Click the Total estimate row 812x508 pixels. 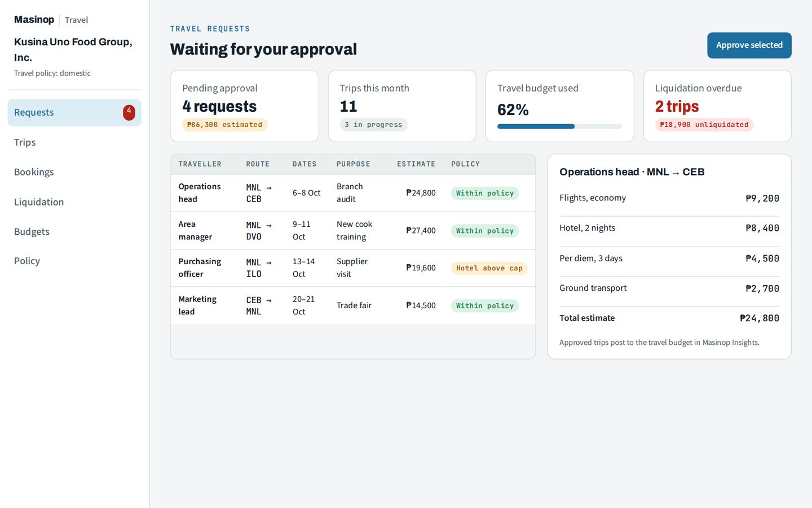point(669,318)
